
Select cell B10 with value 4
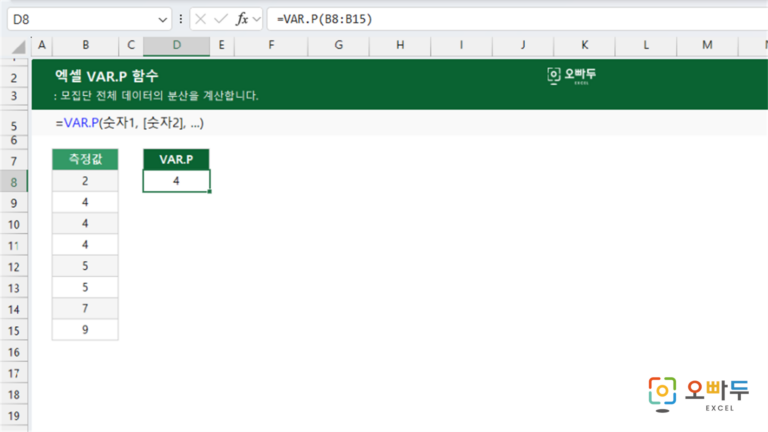[x=85, y=223]
